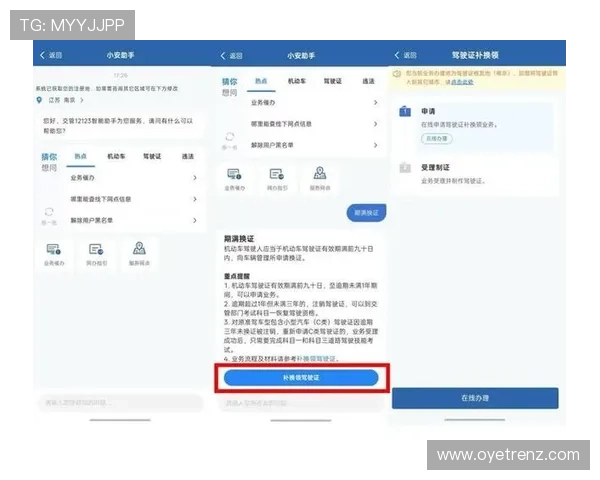Tap the 服务网点 map icon on the middle screen

pos(320,173)
